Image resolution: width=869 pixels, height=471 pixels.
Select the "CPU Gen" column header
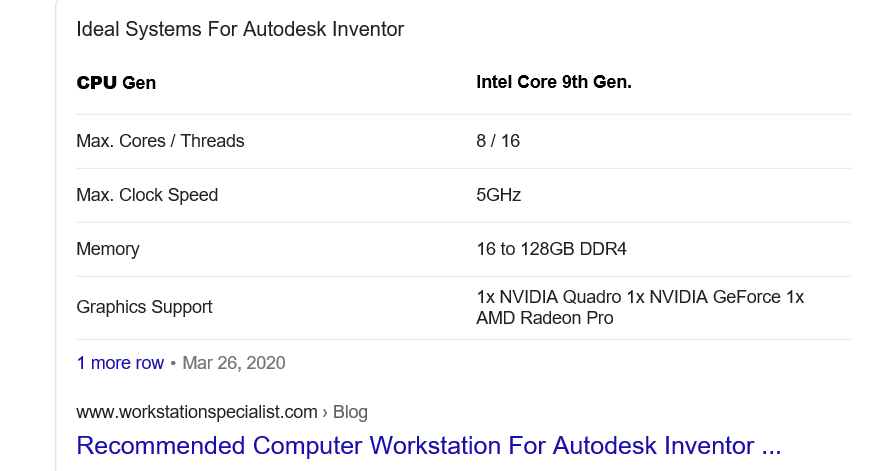click(x=116, y=83)
